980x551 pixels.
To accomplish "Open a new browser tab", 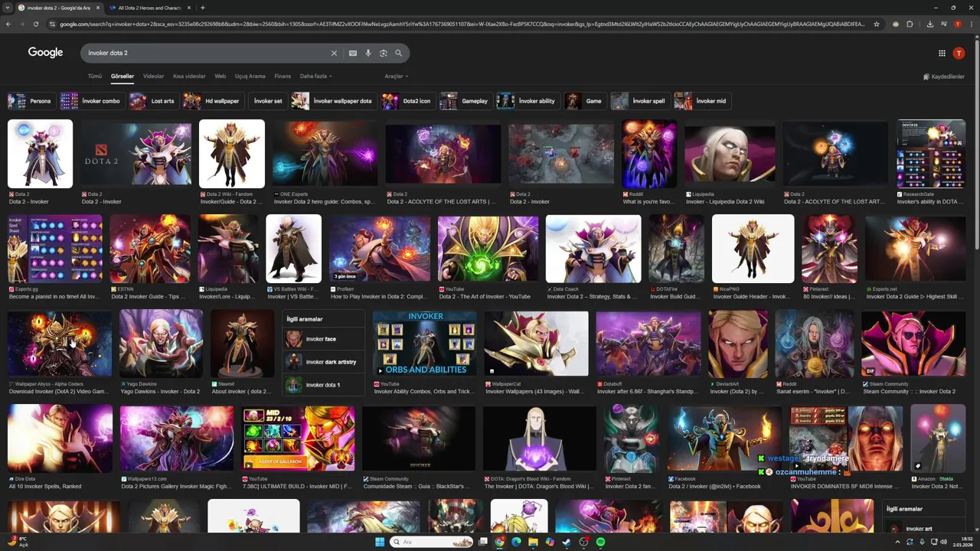I will (202, 8).
